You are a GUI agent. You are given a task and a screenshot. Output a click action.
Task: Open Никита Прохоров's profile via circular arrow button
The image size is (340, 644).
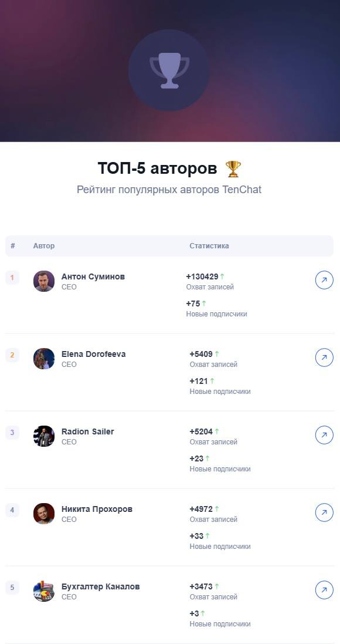tap(324, 512)
